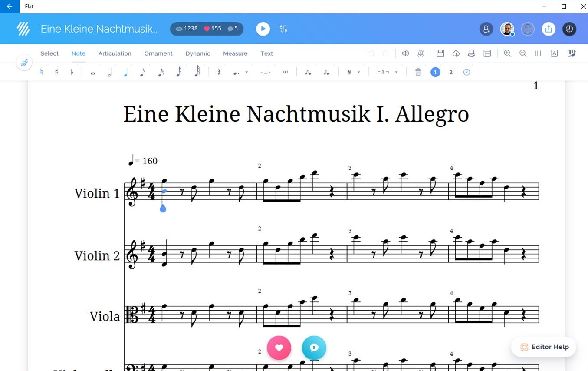This screenshot has height=371, width=588.
Task: Choose the 32nd note duration
Action: tap(179, 72)
